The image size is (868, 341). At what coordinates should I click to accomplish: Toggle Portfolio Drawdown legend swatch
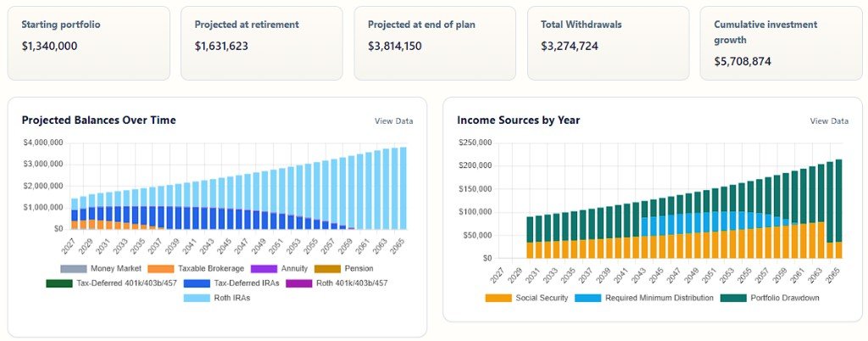(x=733, y=298)
